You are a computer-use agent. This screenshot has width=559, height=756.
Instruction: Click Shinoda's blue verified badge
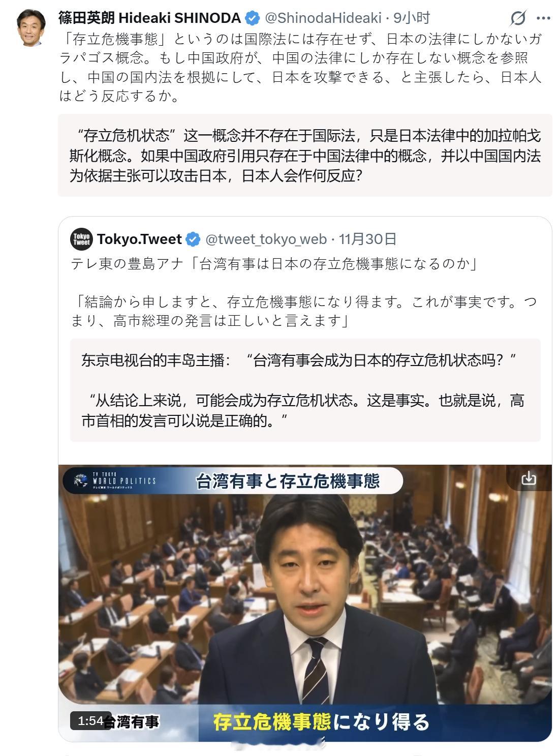253,19
